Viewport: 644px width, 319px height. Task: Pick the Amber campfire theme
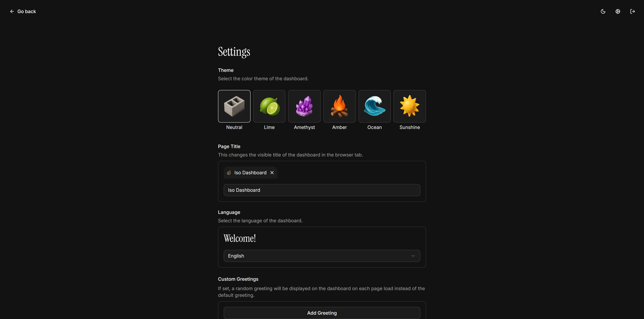pyautogui.click(x=339, y=106)
